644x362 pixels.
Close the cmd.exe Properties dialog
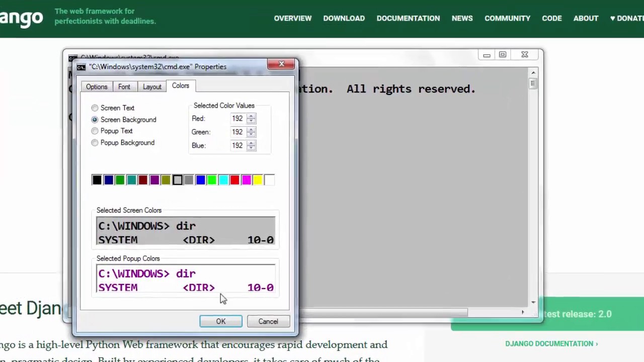pos(282,64)
